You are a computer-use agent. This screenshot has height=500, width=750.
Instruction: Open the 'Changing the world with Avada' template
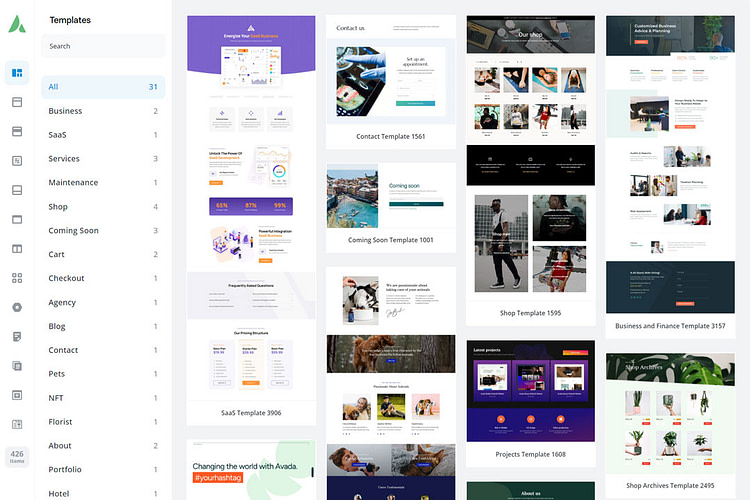[x=251, y=470]
